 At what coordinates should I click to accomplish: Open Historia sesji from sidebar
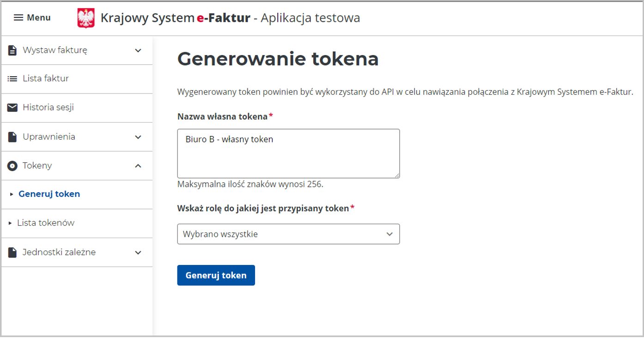coord(48,108)
